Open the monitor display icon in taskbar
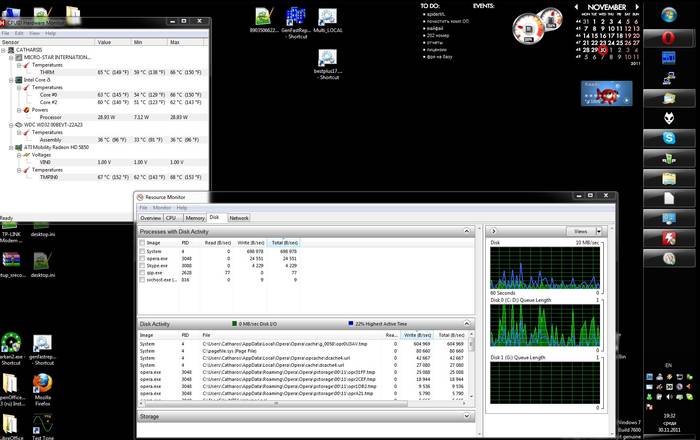Viewport: 700px width, 440px height. coord(669,218)
